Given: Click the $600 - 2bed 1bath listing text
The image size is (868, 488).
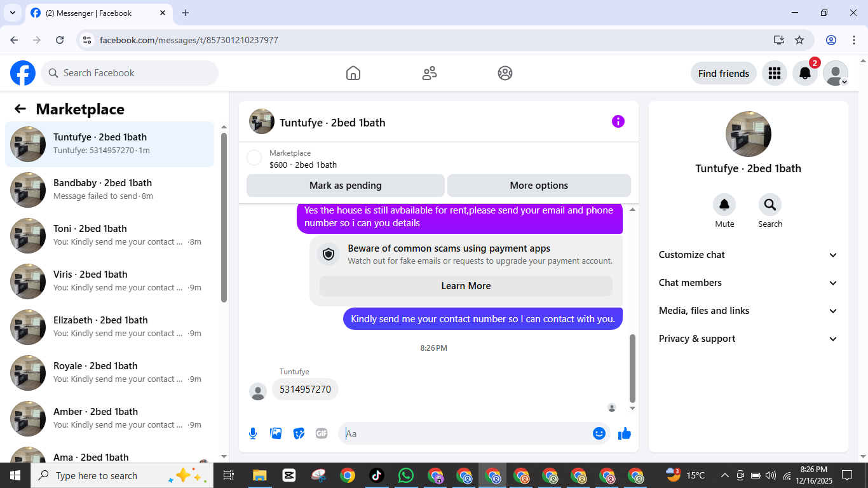Looking at the screenshot, I should tap(303, 165).
